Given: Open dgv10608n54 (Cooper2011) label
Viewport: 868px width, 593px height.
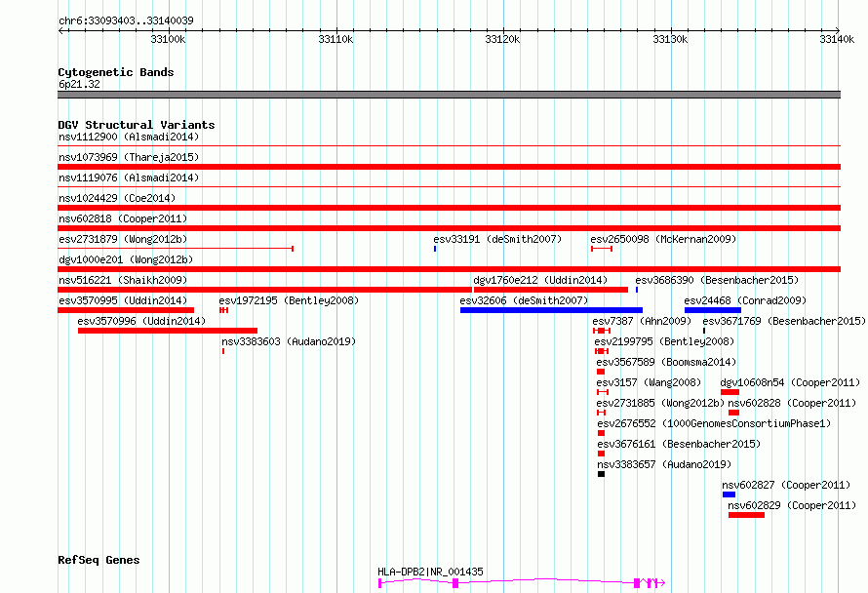Looking at the screenshot, I should (x=791, y=382).
